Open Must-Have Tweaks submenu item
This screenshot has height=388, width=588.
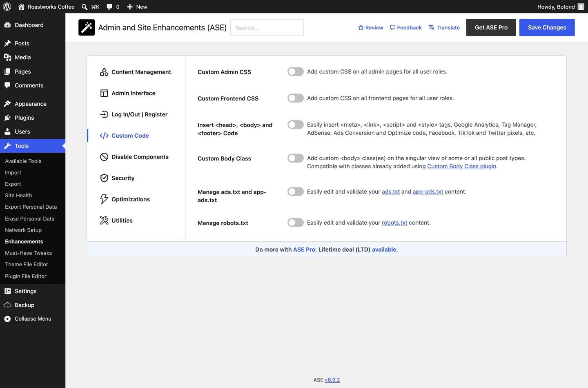pos(33,253)
